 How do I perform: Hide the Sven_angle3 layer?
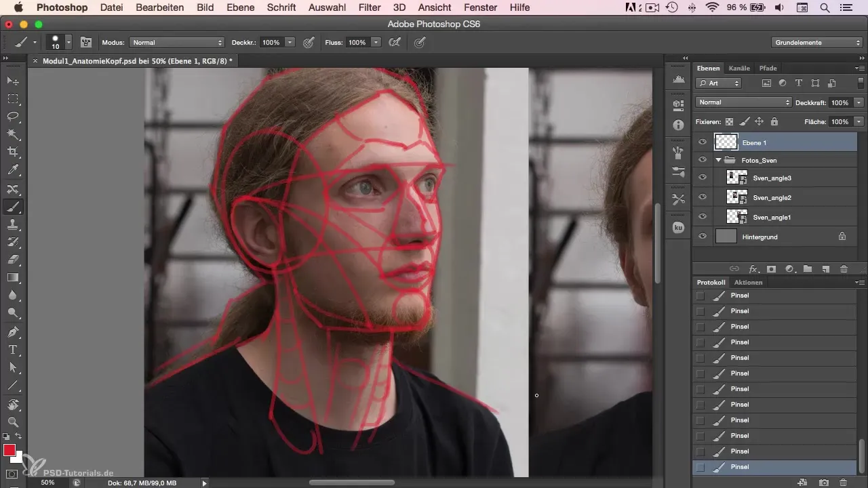pyautogui.click(x=703, y=178)
